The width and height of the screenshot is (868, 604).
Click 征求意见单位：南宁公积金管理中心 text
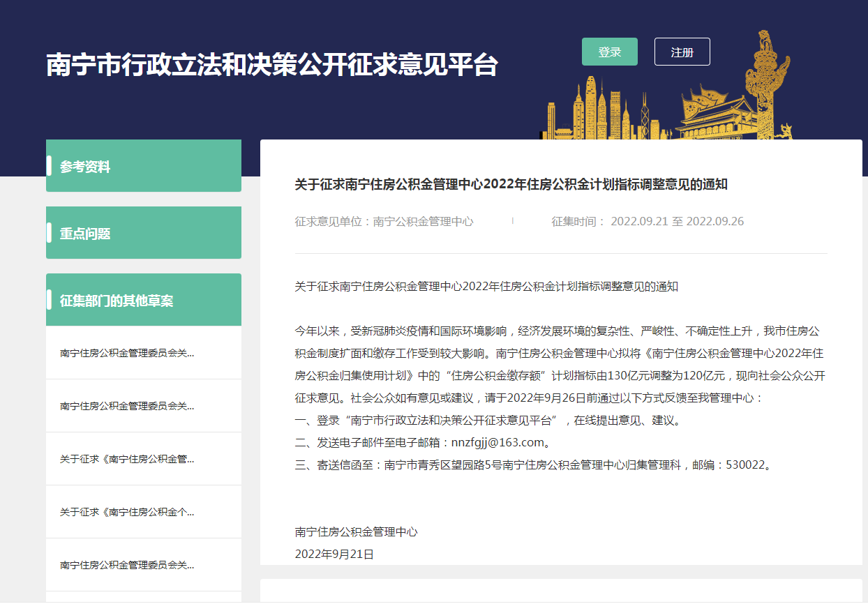click(x=384, y=222)
